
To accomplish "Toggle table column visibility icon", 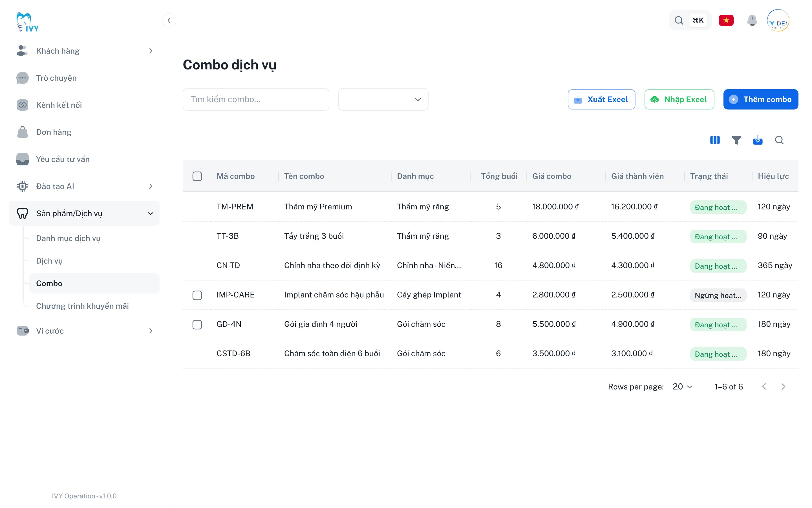I will (715, 140).
